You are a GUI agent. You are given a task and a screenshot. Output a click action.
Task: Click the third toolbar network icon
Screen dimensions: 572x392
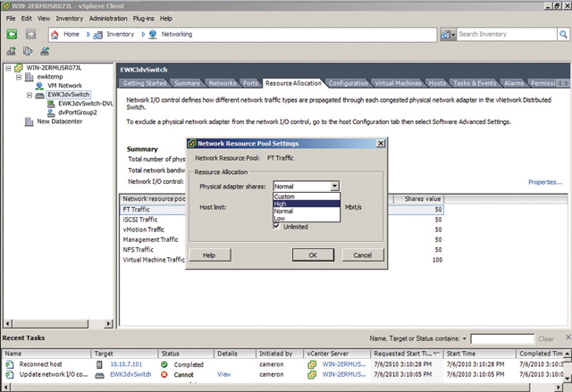45,52
